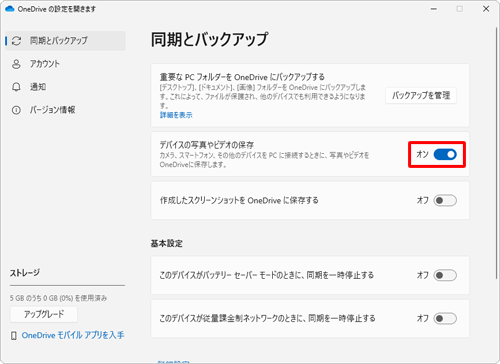Viewport: 500px width, 364px height.
Task: Click the version info circle icon
Action: click(x=16, y=110)
